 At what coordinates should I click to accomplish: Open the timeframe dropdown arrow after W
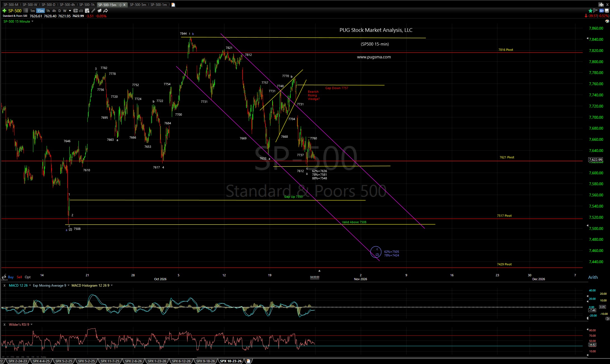click(70, 11)
